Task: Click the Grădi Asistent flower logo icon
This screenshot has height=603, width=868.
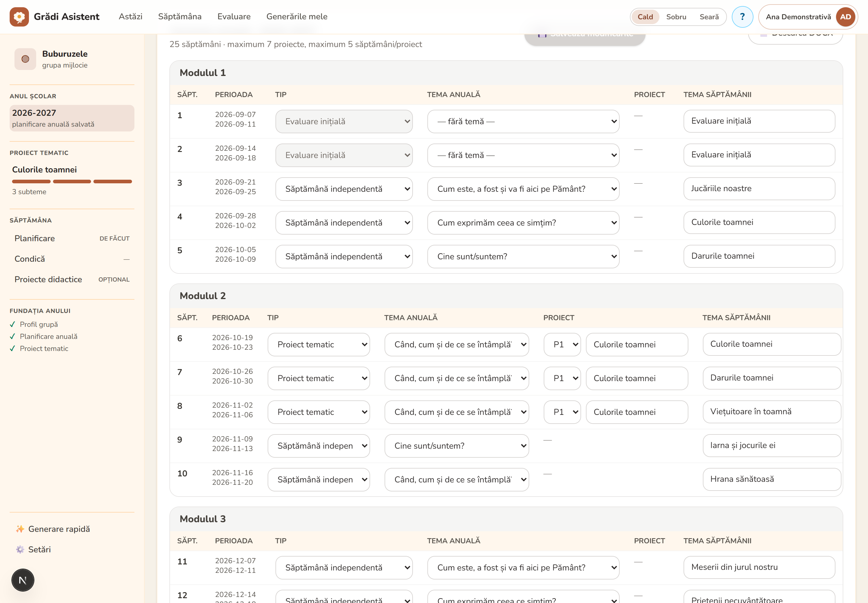Action: (19, 17)
